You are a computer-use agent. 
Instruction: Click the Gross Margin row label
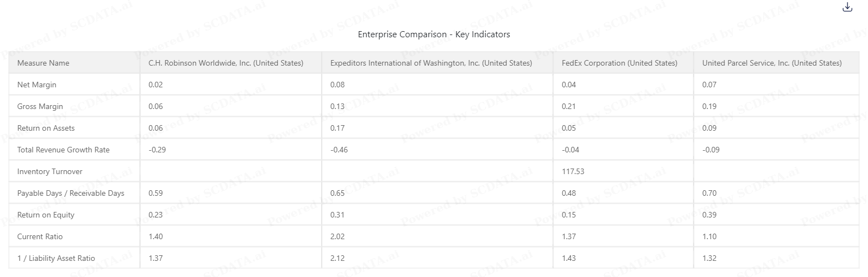40,106
